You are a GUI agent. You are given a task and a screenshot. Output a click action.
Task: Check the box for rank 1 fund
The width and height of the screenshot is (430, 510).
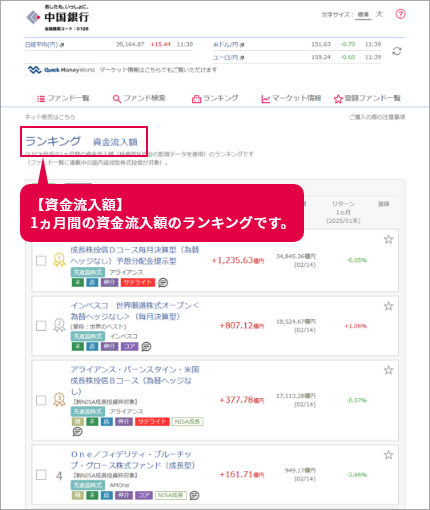[41, 261]
